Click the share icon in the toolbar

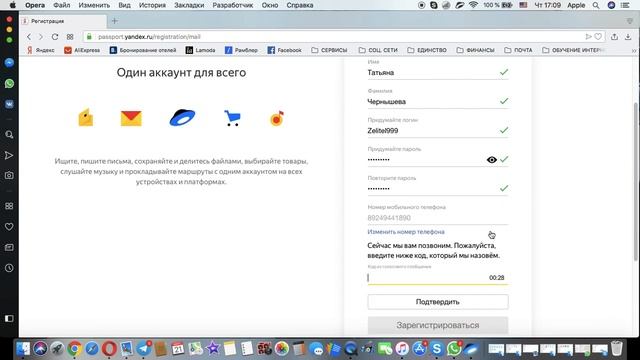pos(614,37)
